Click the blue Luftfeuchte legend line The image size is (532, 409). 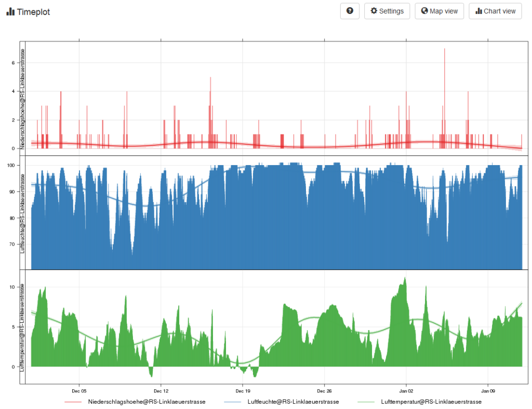point(232,402)
